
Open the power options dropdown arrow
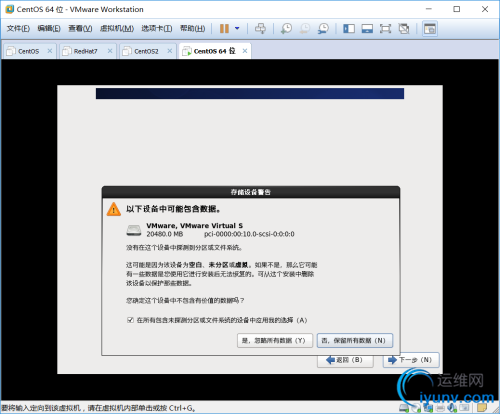[x=237, y=29]
